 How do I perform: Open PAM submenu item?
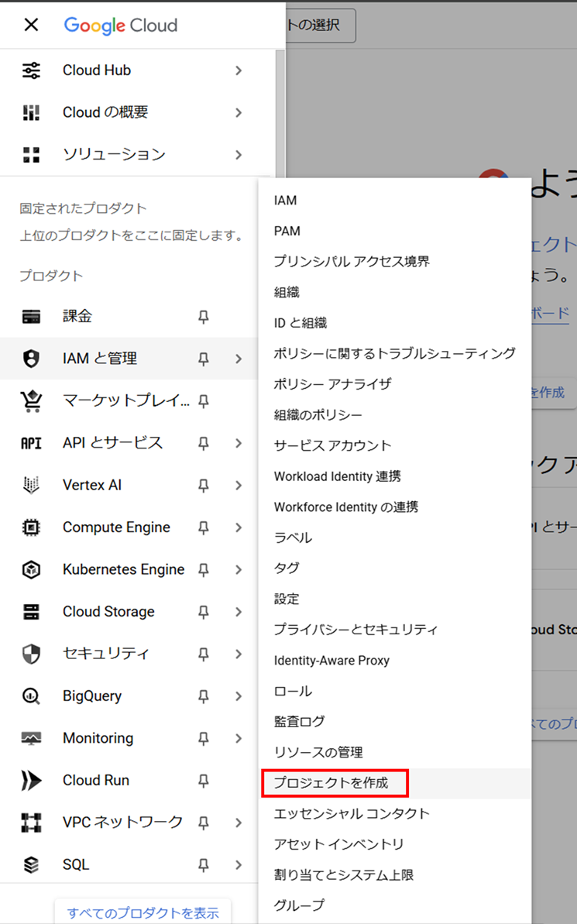(395, 231)
